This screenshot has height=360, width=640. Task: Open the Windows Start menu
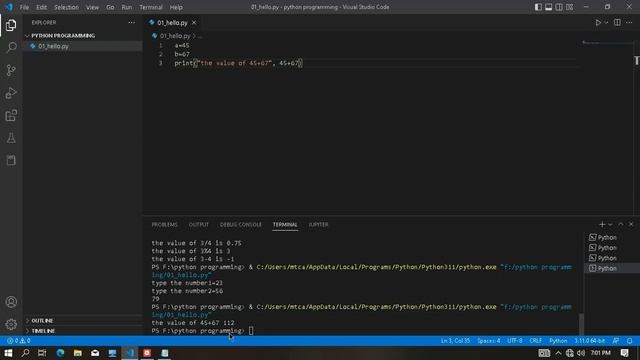click(x=8, y=353)
